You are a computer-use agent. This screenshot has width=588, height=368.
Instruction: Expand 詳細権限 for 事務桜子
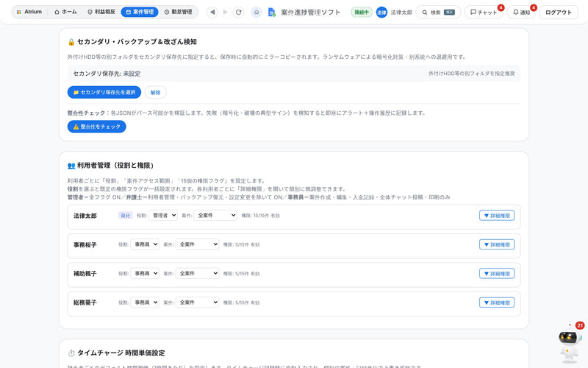pyautogui.click(x=497, y=244)
